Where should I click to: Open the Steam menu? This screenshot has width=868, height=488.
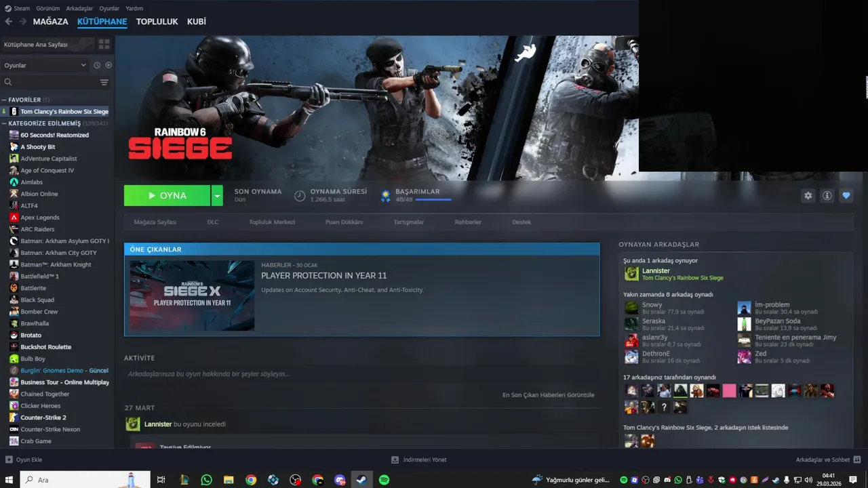point(18,8)
